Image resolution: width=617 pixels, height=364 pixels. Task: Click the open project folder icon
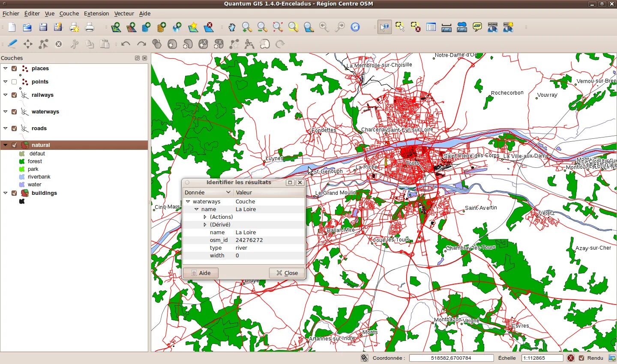27,27
